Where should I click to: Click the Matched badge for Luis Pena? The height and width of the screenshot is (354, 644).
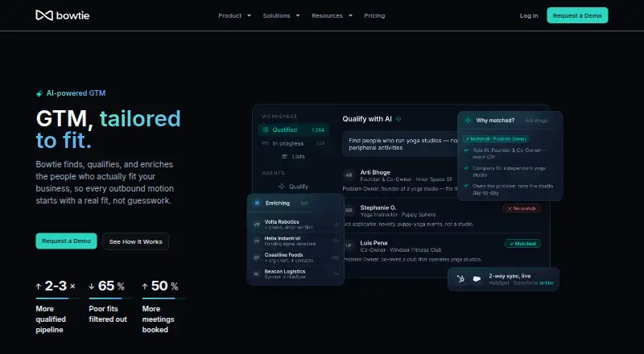click(522, 244)
